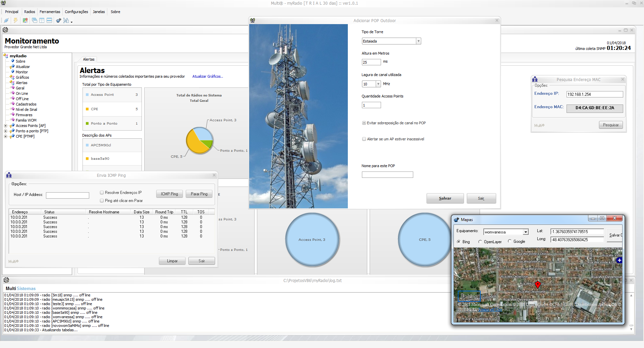This screenshot has width=644, height=348.
Task: Click the Salvar button in POP dialog
Action: tap(445, 198)
